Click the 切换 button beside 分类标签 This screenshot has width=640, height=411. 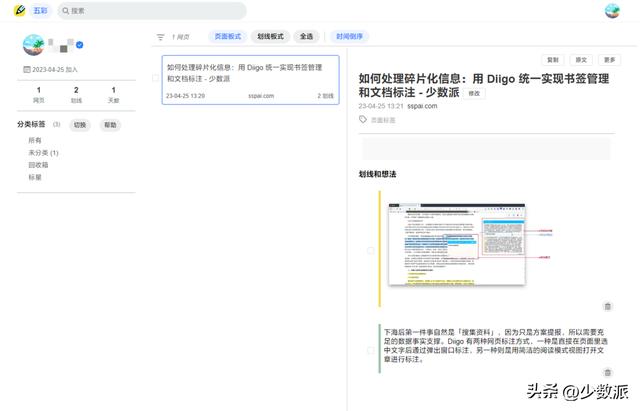(80, 125)
